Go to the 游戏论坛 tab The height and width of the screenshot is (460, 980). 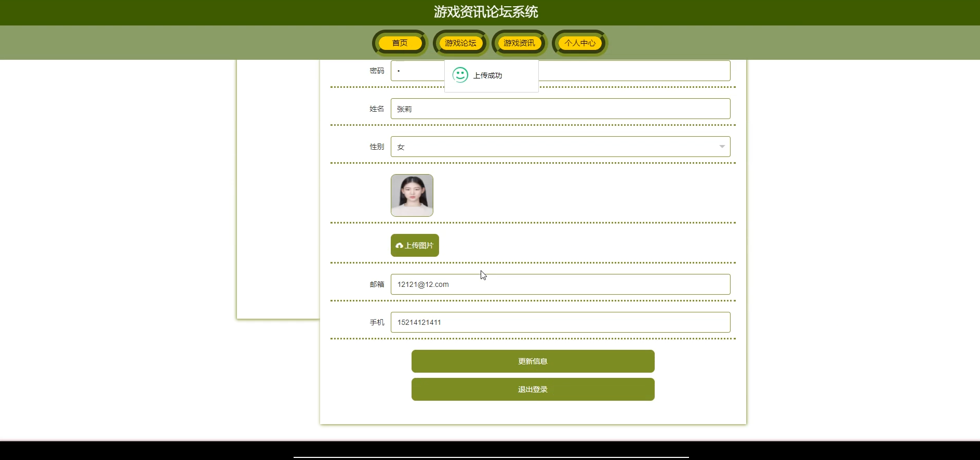click(x=460, y=43)
